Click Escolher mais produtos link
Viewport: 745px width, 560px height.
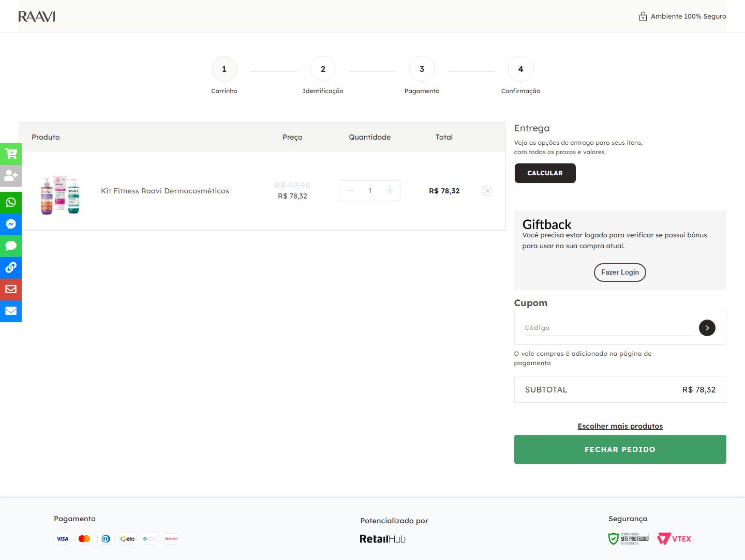tap(620, 426)
